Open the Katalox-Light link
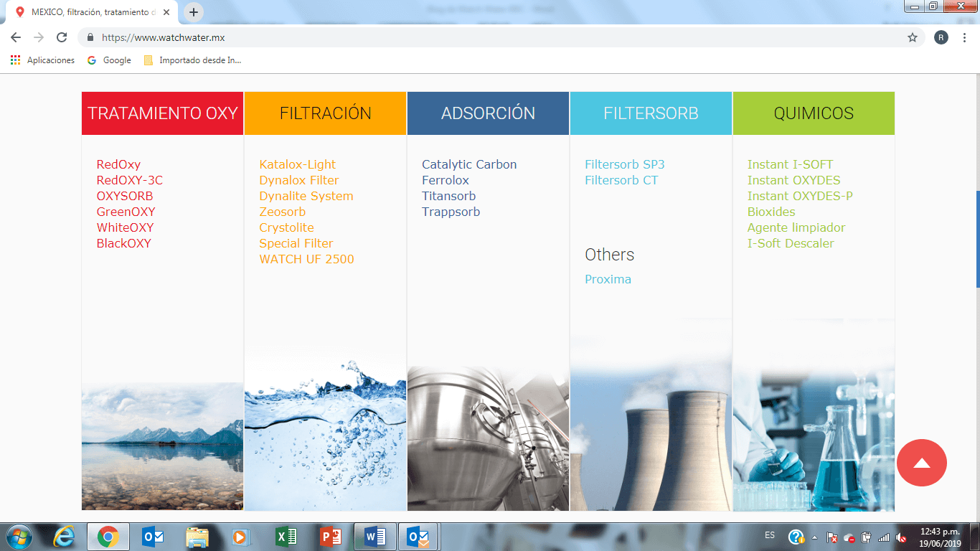Viewport: 980px width, 551px height. tap(298, 164)
